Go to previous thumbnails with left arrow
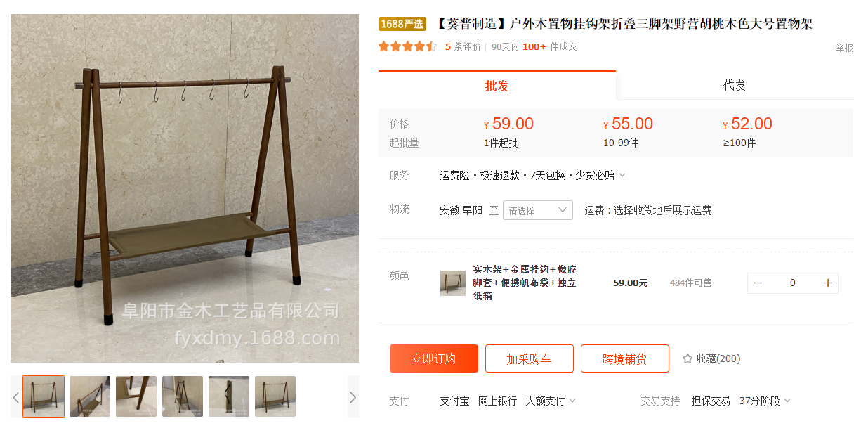Viewport: 868px width, 440px height. (x=16, y=396)
